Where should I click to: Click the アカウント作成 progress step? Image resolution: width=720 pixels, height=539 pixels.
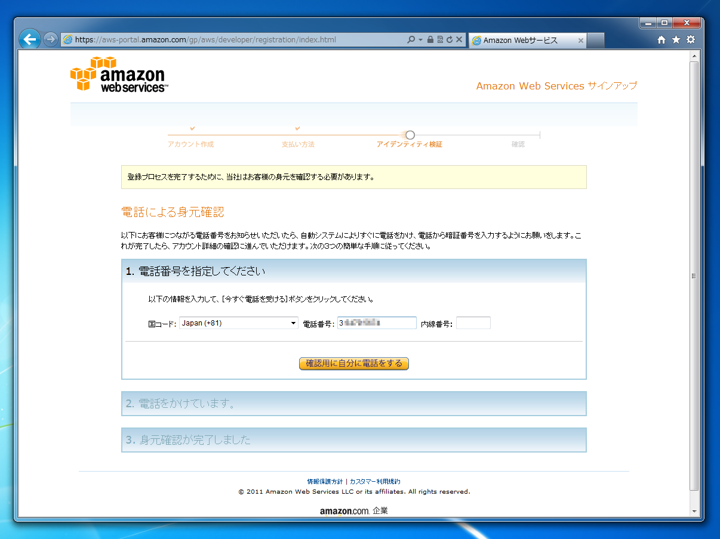tap(191, 144)
